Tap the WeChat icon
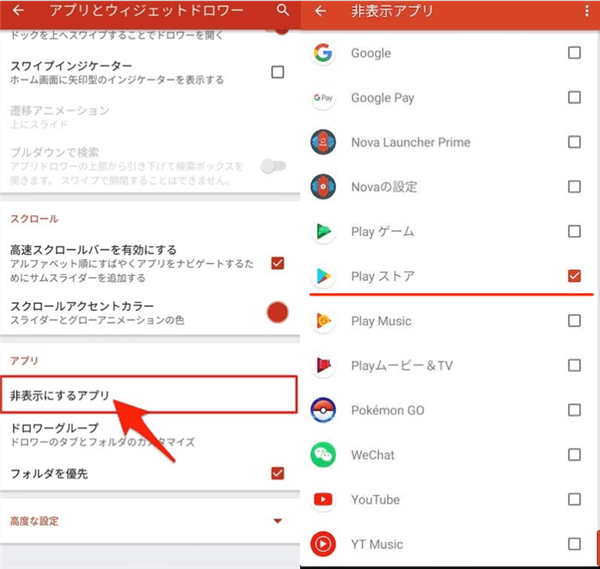This screenshot has width=600, height=569. [323, 455]
